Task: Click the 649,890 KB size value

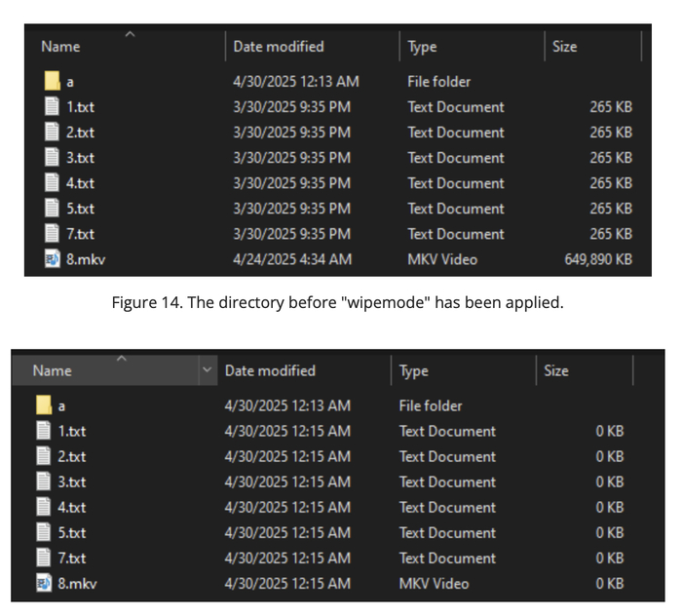Action: click(598, 259)
